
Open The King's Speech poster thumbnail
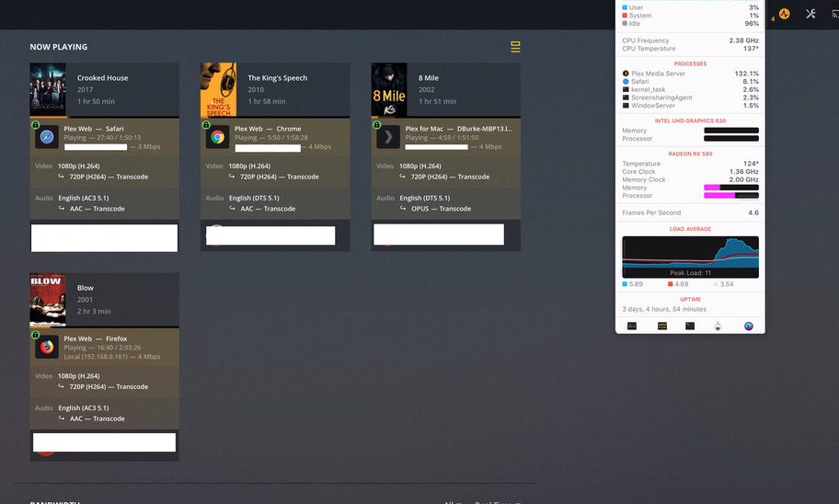[218, 89]
